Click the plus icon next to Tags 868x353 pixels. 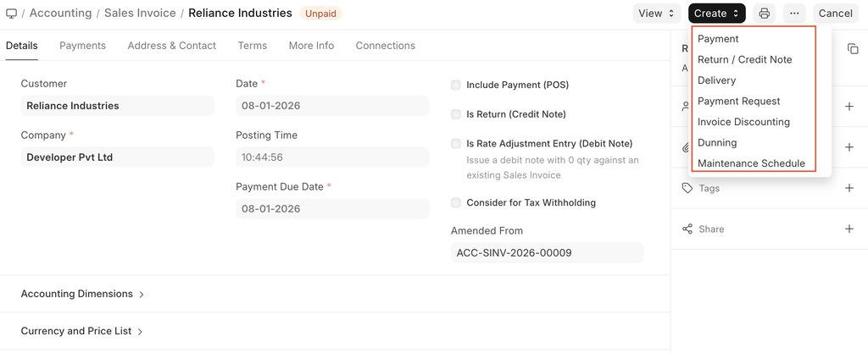click(x=849, y=188)
